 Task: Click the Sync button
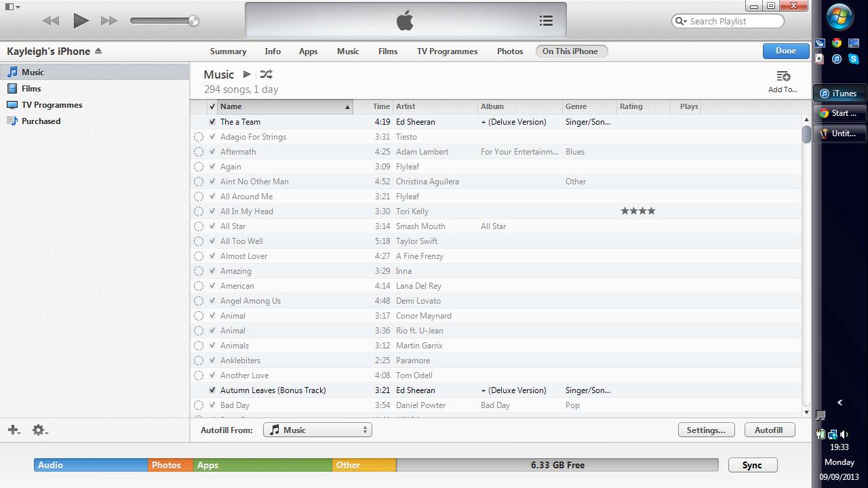click(752, 465)
